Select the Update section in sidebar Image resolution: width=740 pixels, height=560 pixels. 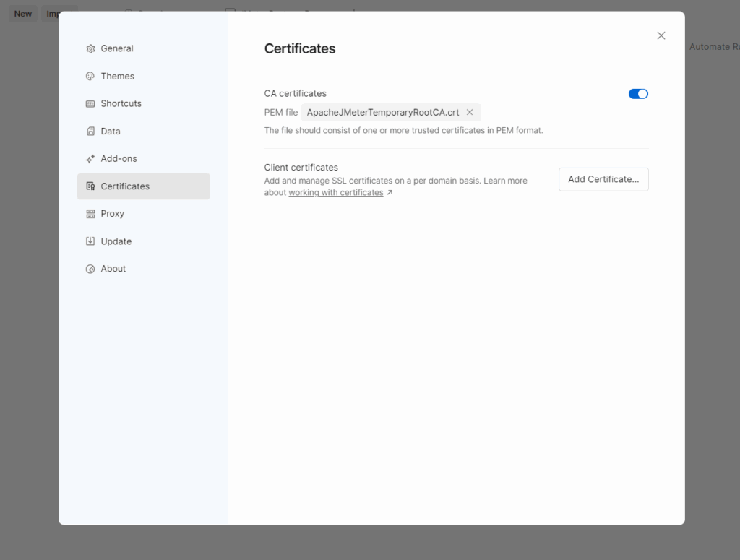(117, 241)
